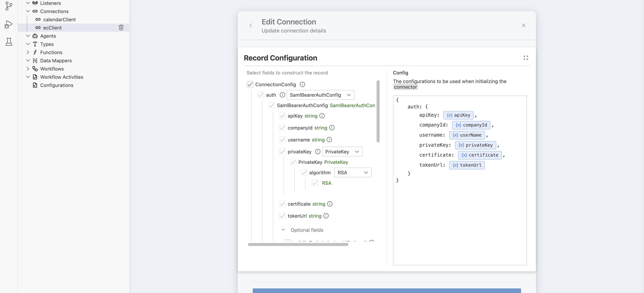The width and height of the screenshot is (644, 293).
Task: Select the calendarClient connection
Action: 73,20
